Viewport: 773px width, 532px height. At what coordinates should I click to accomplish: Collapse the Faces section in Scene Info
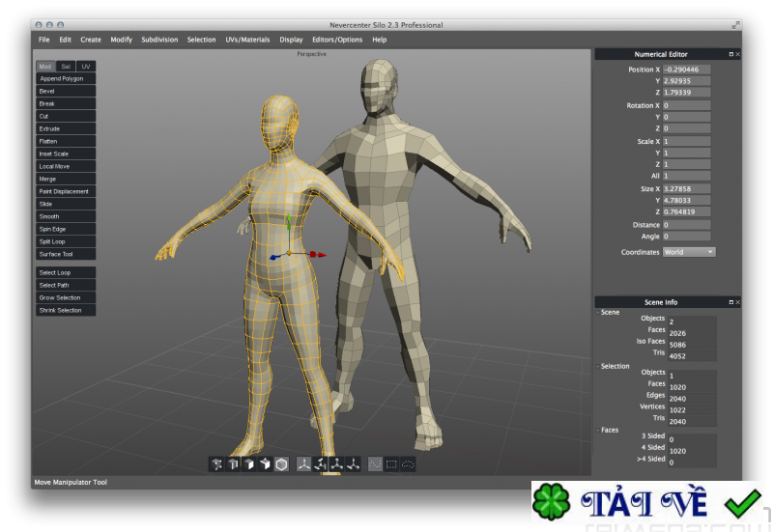598,430
